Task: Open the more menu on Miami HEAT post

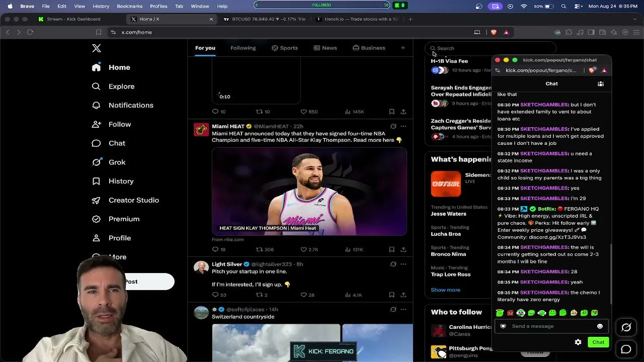Action: 404,126
